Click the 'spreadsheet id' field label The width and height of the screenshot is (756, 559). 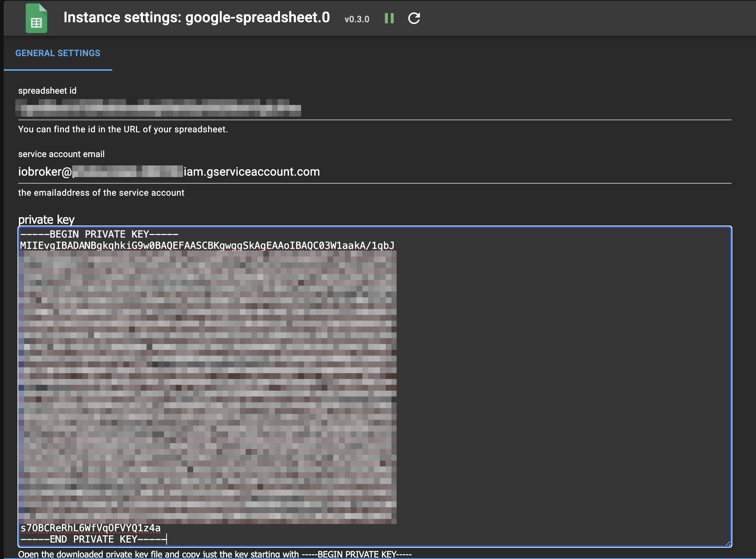[x=47, y=91]
